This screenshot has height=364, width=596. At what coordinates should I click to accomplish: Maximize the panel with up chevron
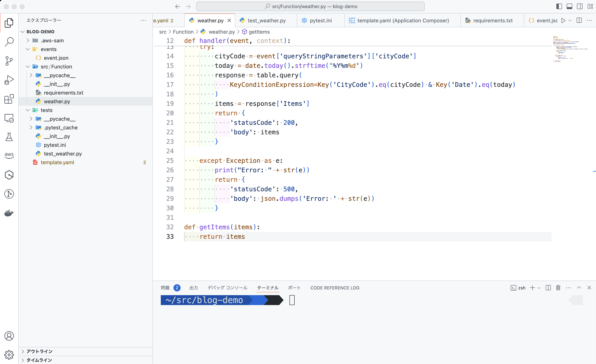(579, 288)
